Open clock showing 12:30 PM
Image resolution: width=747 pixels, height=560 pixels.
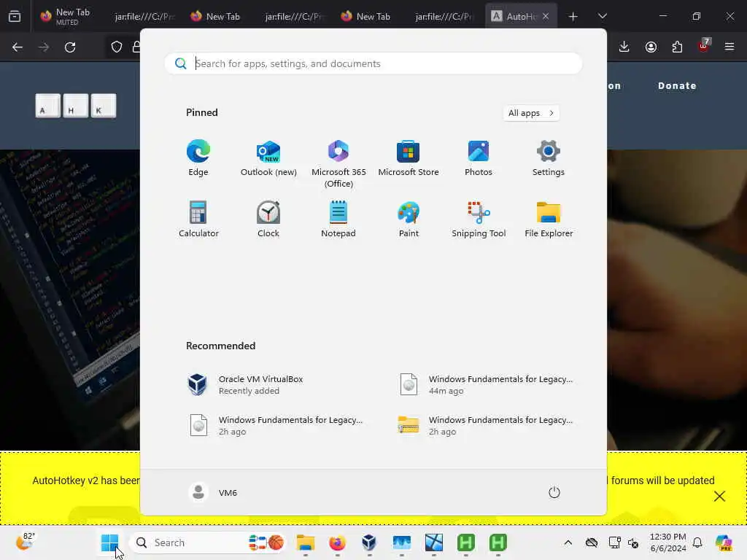(668, 542)
